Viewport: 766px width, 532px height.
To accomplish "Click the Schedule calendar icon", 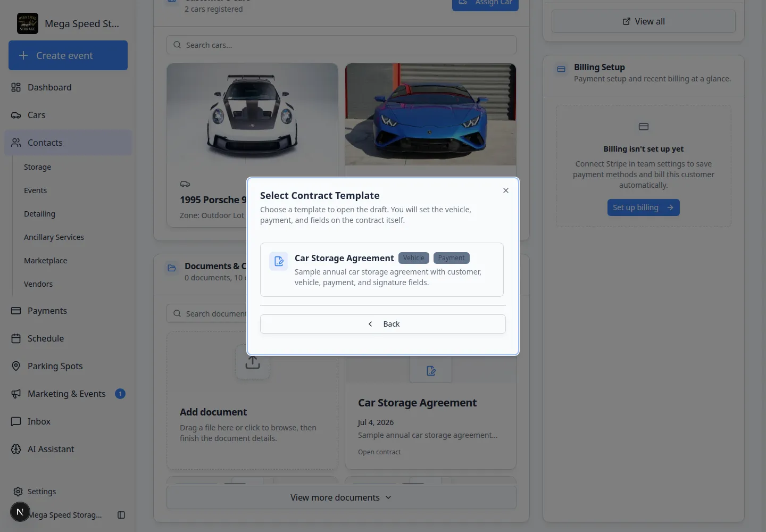I will [x=16, y=338].
